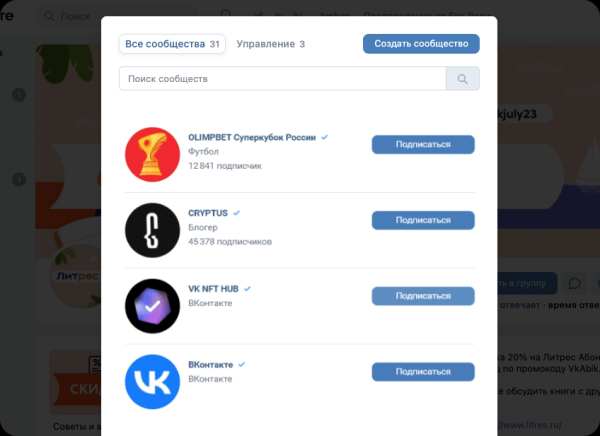The width and height of the screenshot is (600, 436).
Task: Subscribe to OLIMPBET Суперкубок России
Action: click(423, 144)
